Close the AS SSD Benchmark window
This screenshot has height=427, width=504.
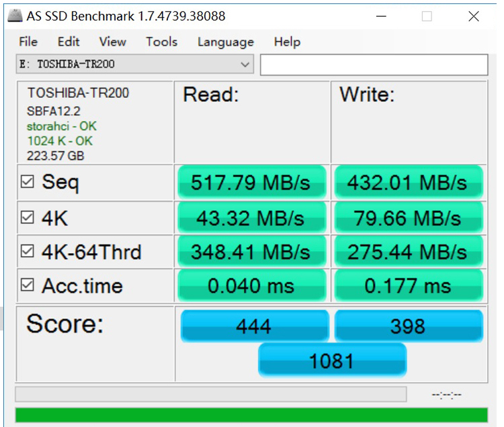coord(474,16)
